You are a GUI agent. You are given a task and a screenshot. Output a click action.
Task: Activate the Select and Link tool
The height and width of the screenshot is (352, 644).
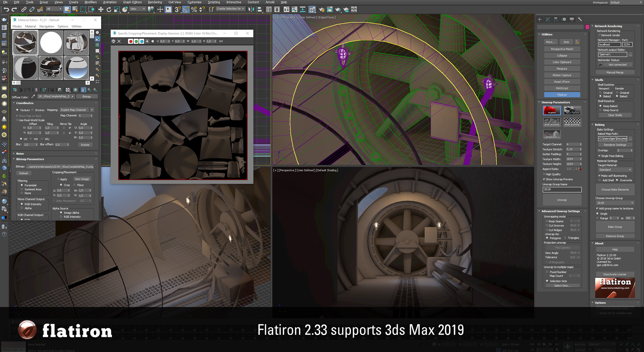tap(24, 9)
